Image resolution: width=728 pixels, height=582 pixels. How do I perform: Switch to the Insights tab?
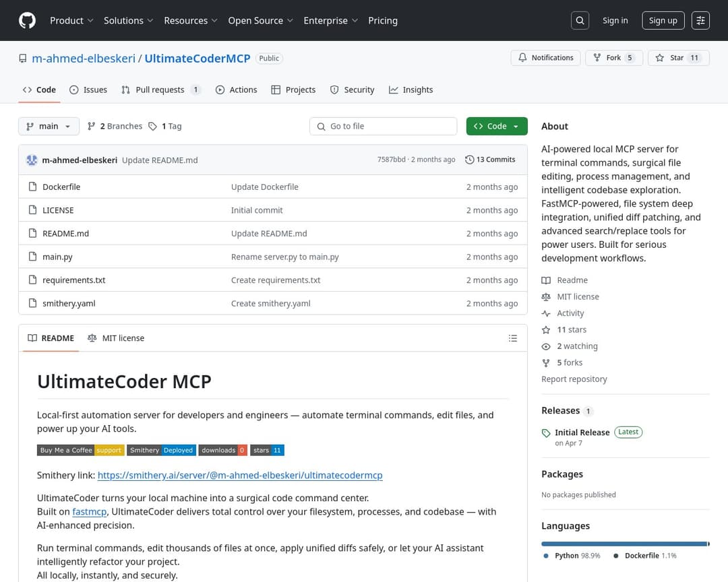point(411,90)
